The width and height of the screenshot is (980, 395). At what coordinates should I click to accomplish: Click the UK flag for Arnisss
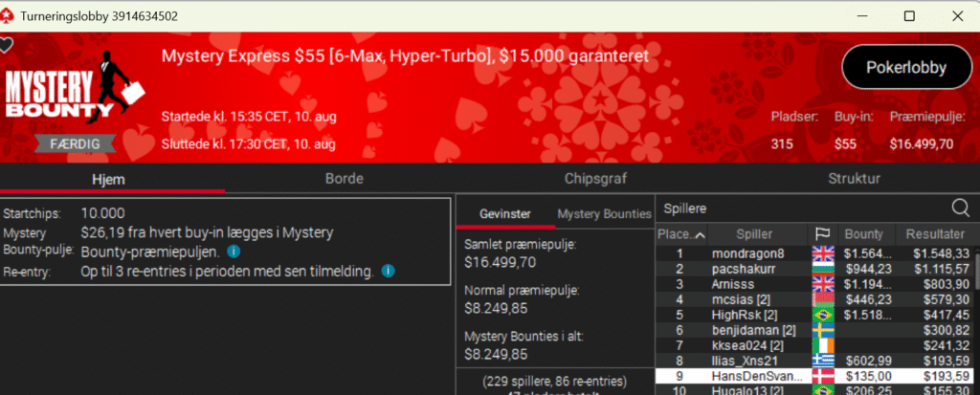point(823,284)
